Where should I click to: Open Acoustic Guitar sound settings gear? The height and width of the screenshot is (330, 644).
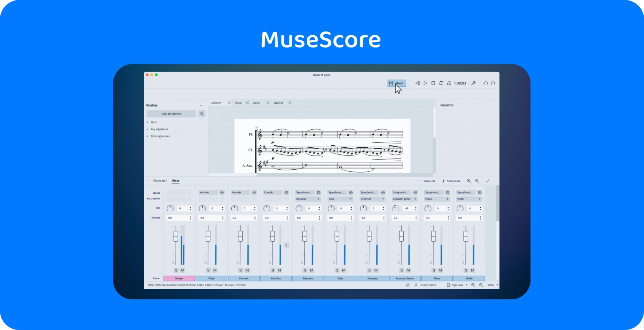415,192
